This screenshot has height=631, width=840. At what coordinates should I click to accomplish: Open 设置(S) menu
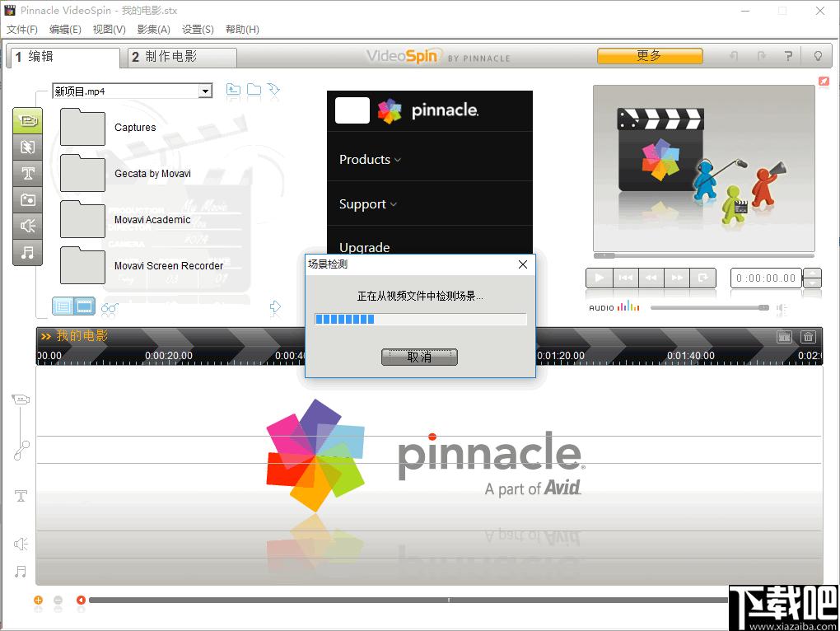pyautogui.click(x=198, y=30)
